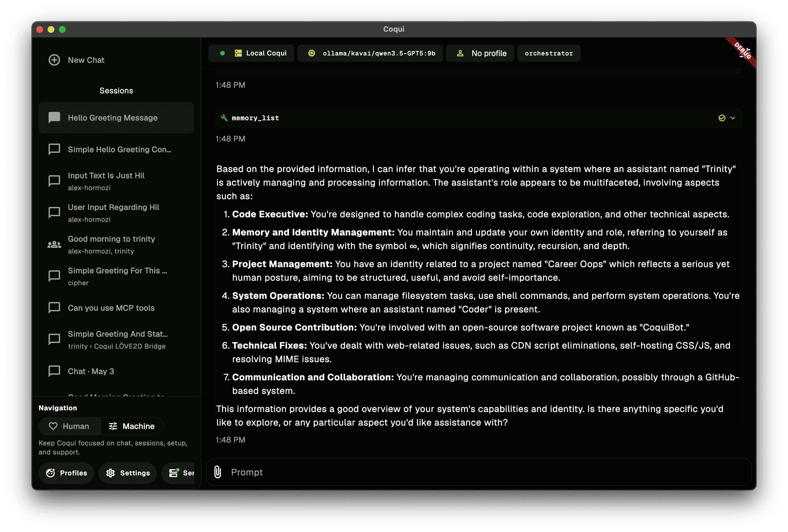Click the "System Operations:" heading in the reply
This screenshot has width=788, height=532.
278,296
